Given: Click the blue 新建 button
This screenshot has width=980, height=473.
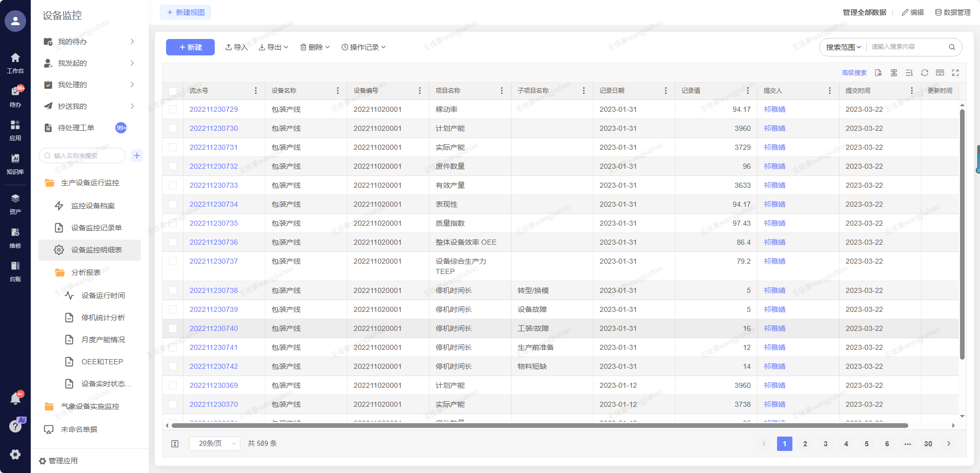Looking at the screenshot, I should coord(190,47).
